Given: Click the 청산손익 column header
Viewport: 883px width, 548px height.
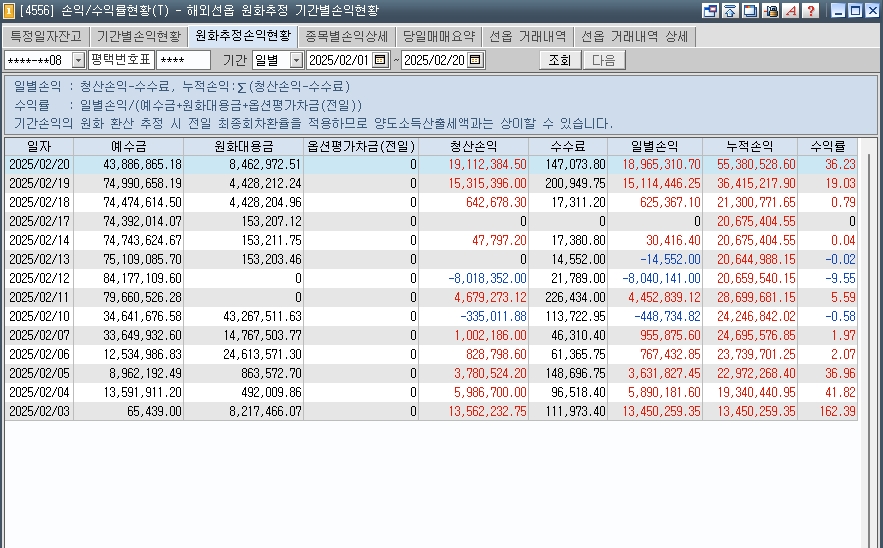Looking at the screenshot, I should (474, 146).
